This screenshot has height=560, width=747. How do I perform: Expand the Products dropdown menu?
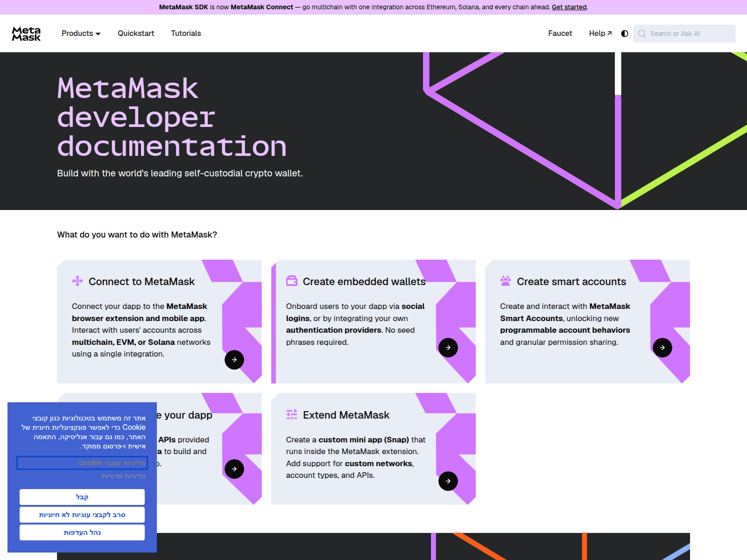(x=81, y=34)
